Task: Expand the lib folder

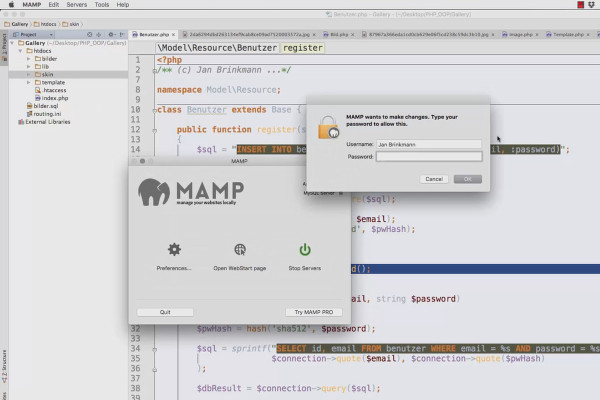Action: pyautogui.click(x=29, y=67)
